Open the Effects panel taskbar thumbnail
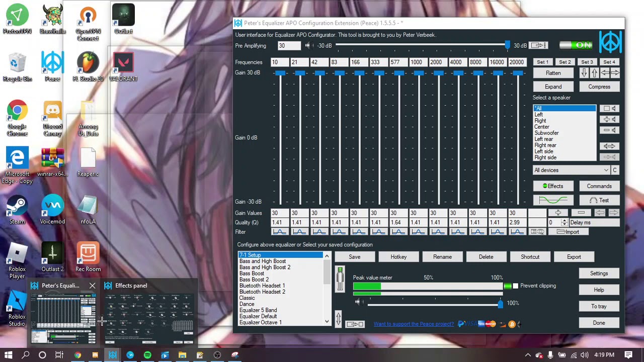Viewport: 644px width, 362px height. (x=149, y=314)
